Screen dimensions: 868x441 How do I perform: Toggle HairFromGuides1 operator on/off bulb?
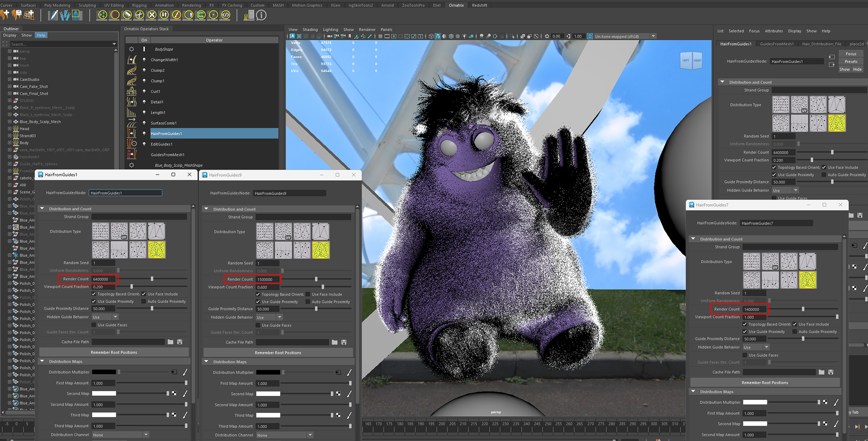click(144, 133)
